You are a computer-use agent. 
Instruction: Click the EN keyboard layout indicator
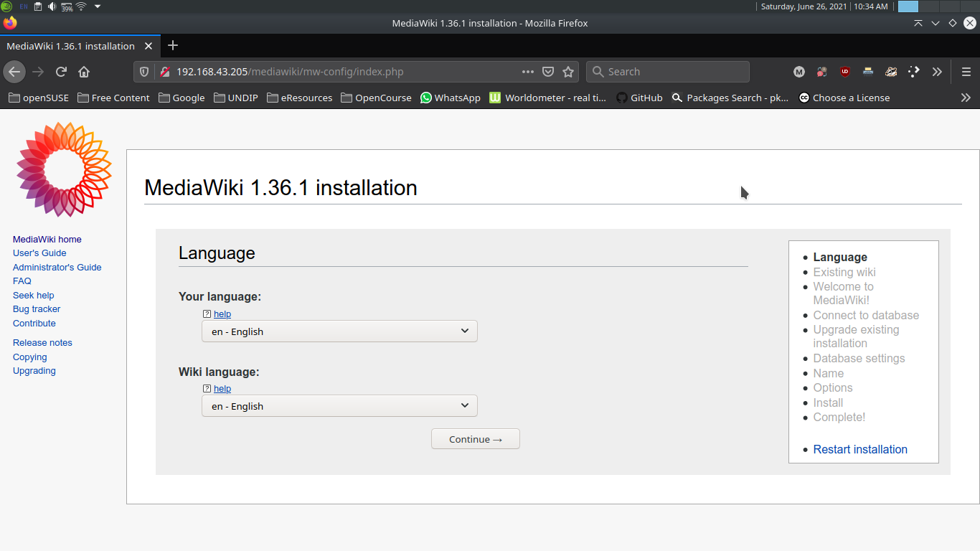point(24,6)
